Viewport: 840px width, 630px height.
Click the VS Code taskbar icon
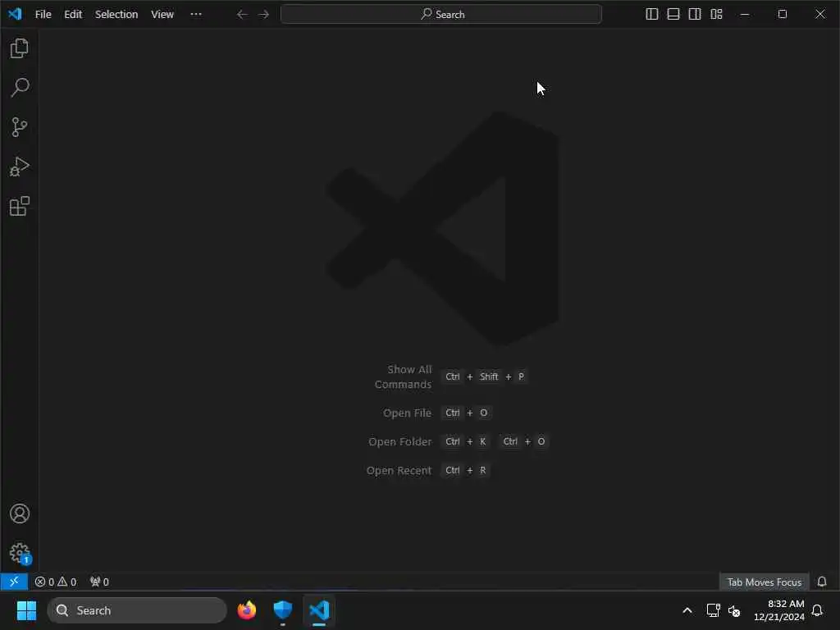click(319, 610)
